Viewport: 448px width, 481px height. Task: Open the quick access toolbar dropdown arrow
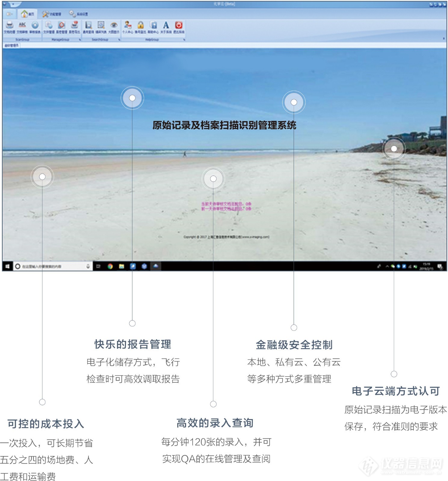tap(13, 4)
